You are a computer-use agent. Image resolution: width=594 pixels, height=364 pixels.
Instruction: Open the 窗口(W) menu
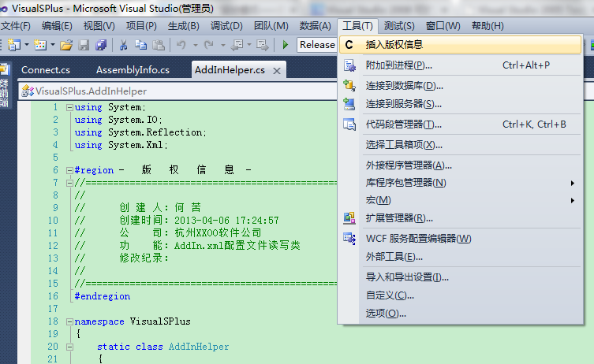(443, 26)
